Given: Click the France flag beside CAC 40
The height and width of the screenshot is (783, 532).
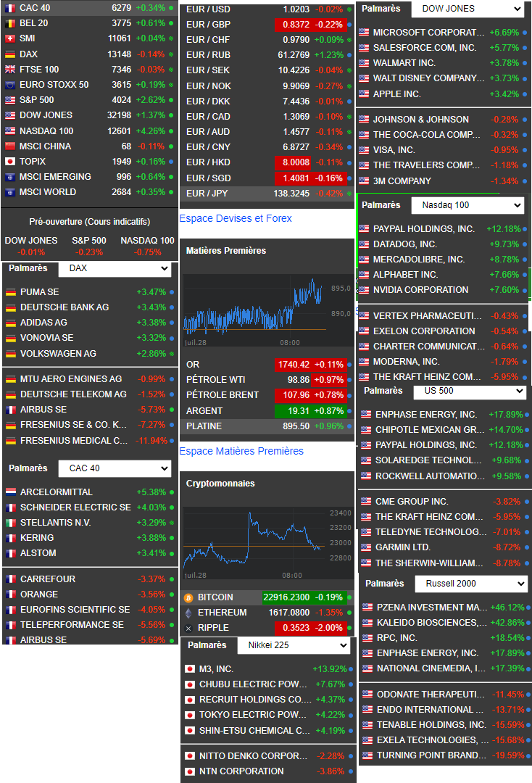Looking at the screenshot, I should (x=10, y=8).
